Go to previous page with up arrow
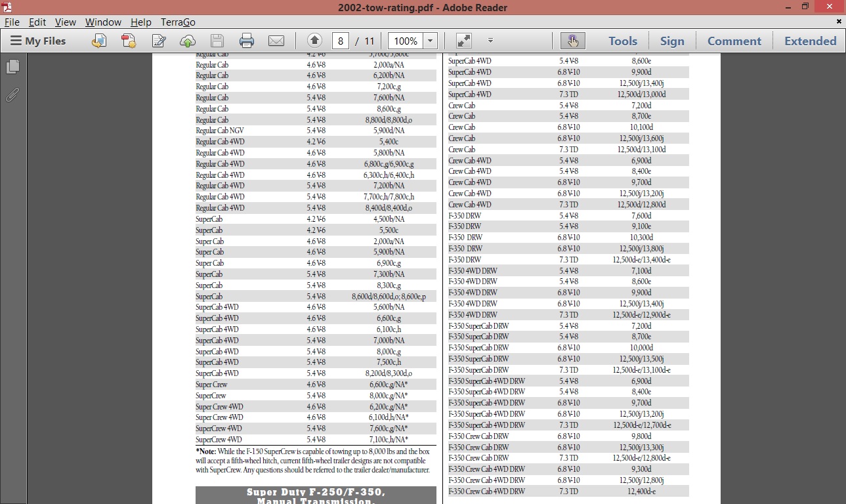This screenshot has width=846, height=504. coord(314,41)
